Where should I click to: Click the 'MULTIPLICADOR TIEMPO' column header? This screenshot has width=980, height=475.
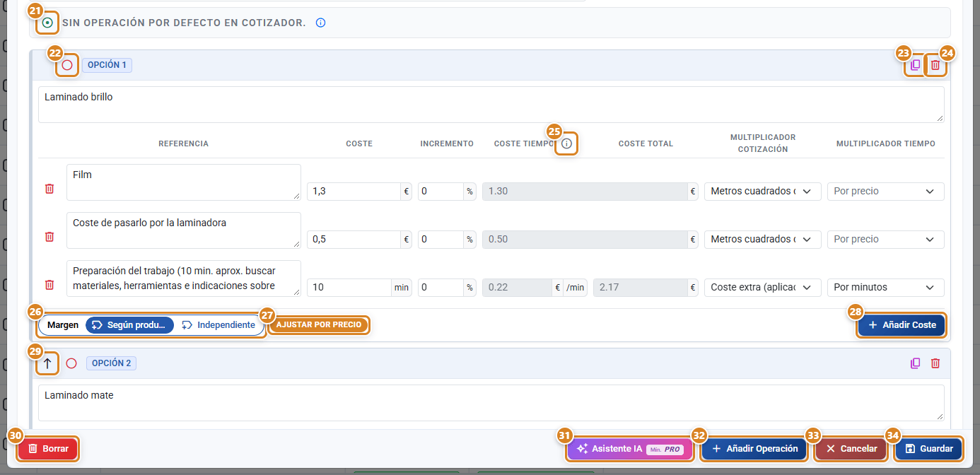click(x=885, y=143)
